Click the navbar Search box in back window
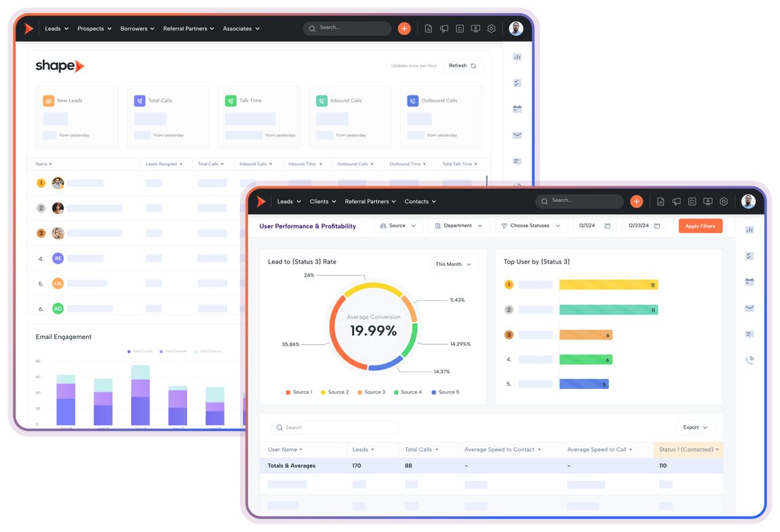Screen dimensions: 780x532 (x=347, y=28)
